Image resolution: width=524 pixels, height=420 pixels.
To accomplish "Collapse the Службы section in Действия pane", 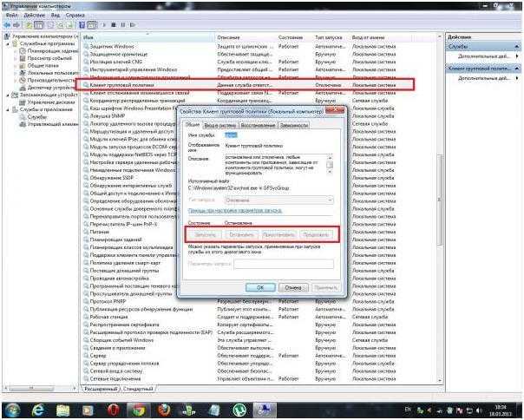I will [x=517, y=46].
